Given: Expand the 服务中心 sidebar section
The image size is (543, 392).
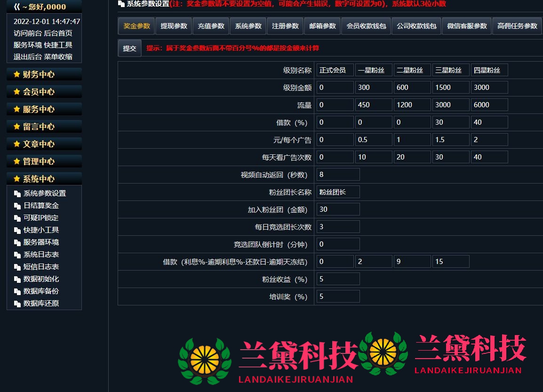Looking at the screenshot, I should coord(39,109).
